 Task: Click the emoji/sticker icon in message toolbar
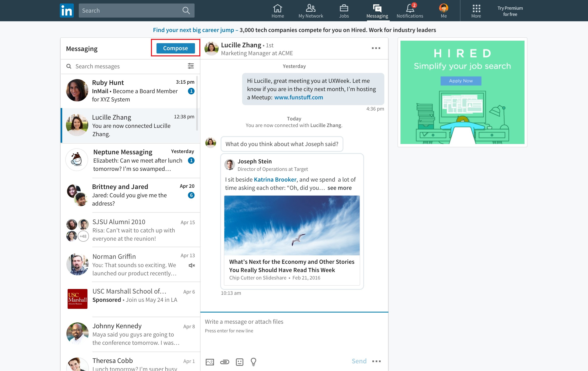pos(239,361)
